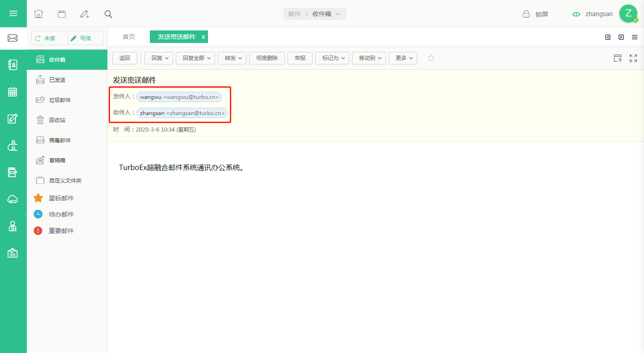Image resolution: width=644 pixels, height=353 pixels.
Task: Click the cloud drive sidebar icon
Action: 13,200
